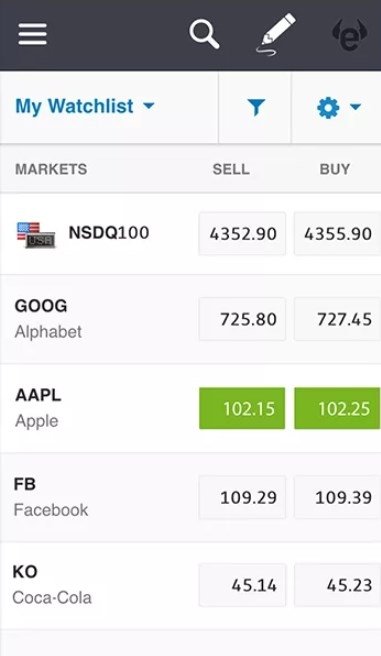Tap the eToro bull logo icon
Image resolution: width=381 pixels, height=656 pixels.
[x=350, y=35]
